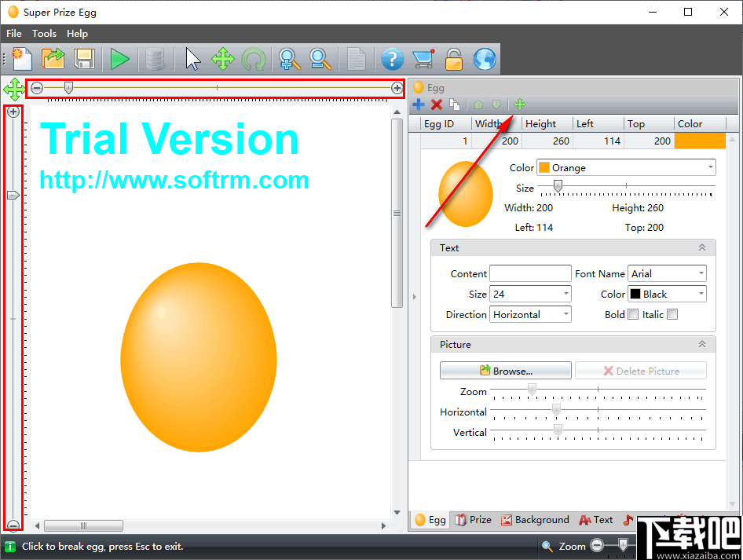743x560 pixels.
Task: Create a new project file
Action: (x=22, y=59)
